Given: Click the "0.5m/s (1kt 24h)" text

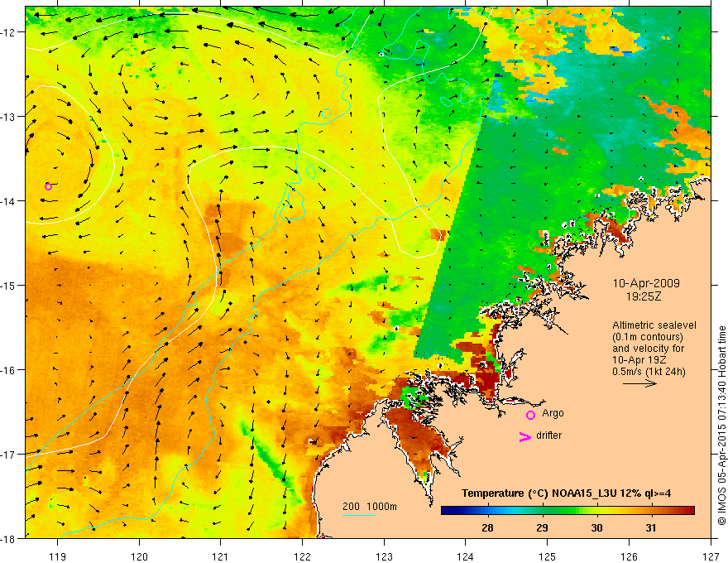Looking at the screenshot, I should click(649, 372).
